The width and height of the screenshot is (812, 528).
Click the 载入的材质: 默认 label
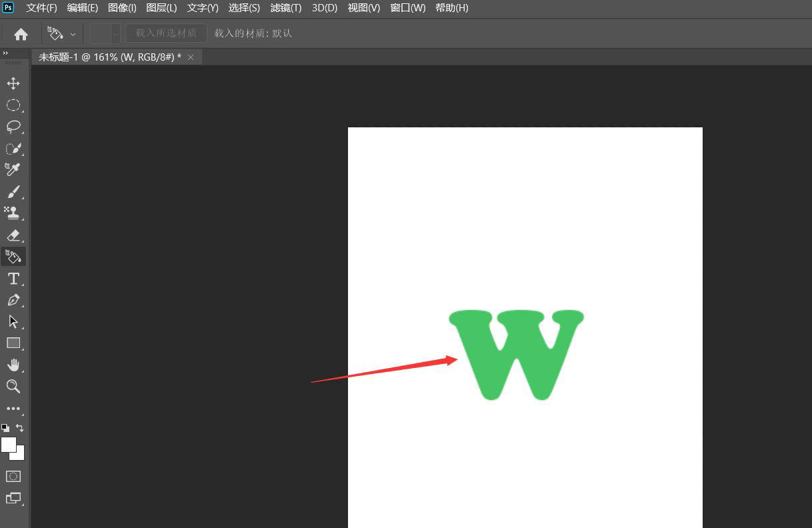click(x=253, y=33)
